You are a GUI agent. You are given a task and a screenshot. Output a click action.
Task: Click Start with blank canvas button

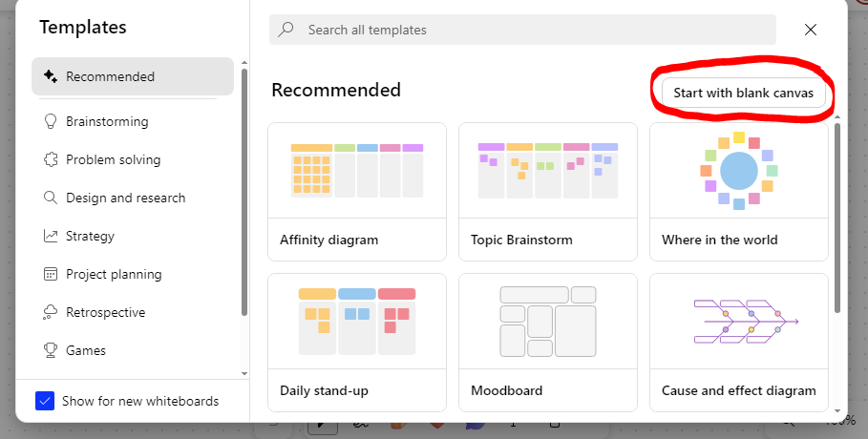tap(744, 93)
